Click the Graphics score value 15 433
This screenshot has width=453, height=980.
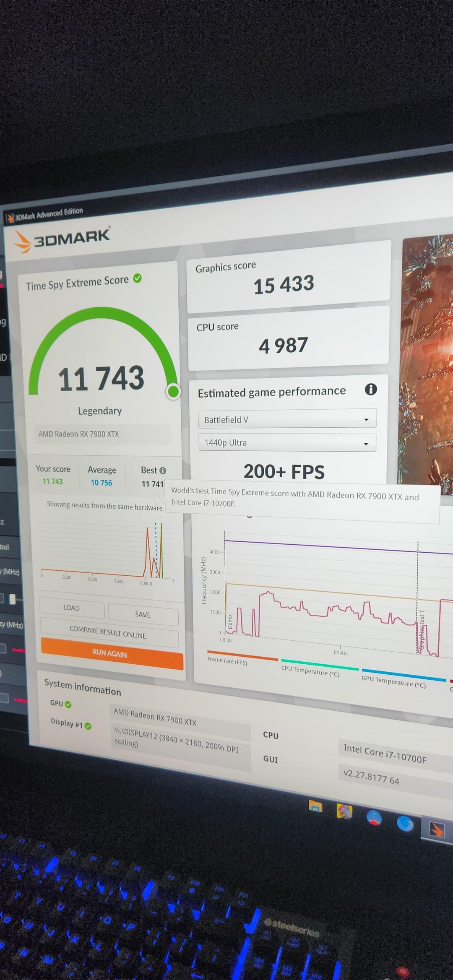click(x=284, y=285)
